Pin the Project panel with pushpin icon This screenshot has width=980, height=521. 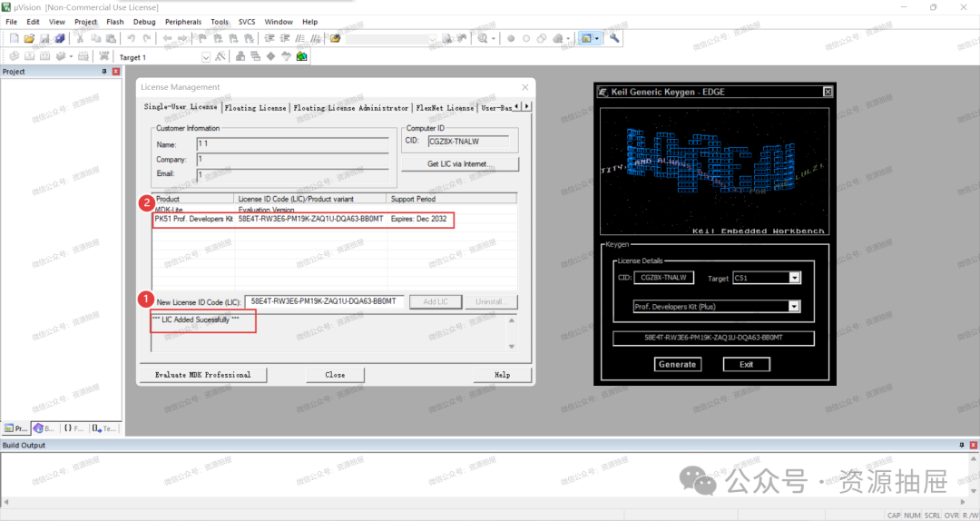(x=104, y=72)
